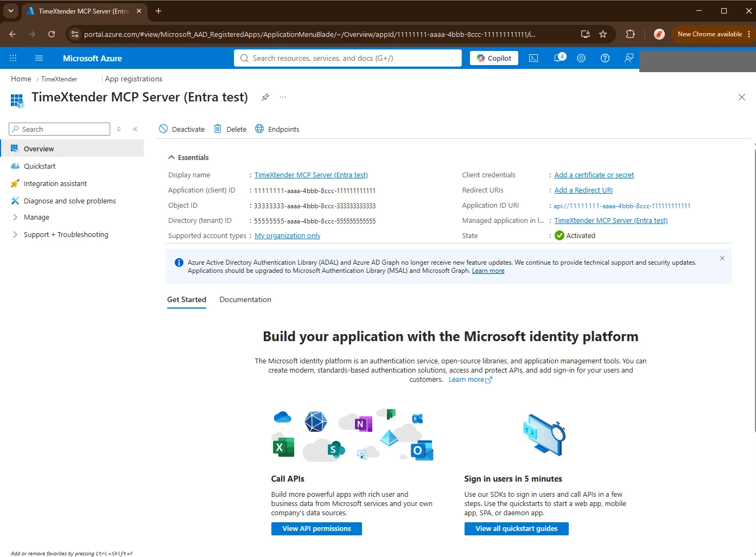Switch to the Documentation tab
Image resolution: width=756 pixels, height=557 pixels.
(245, 299)
